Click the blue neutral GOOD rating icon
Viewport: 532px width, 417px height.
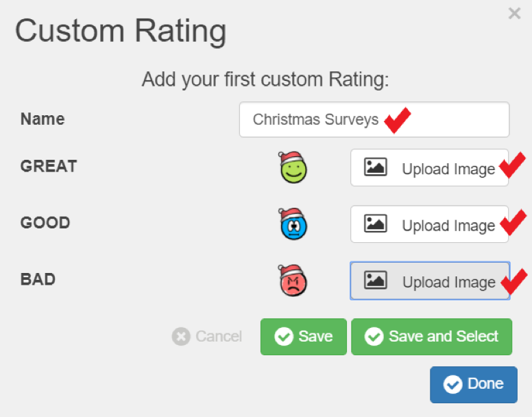coord(293,224)
